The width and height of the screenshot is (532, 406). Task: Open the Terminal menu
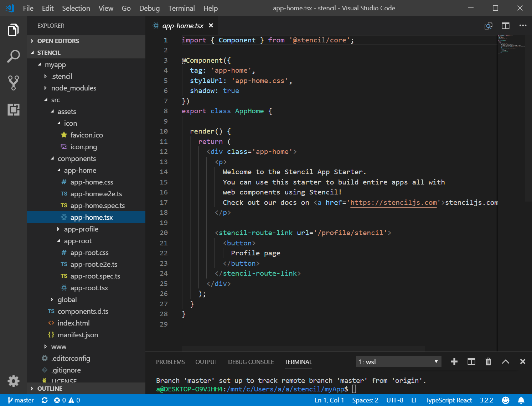click(x=181, y=8)
